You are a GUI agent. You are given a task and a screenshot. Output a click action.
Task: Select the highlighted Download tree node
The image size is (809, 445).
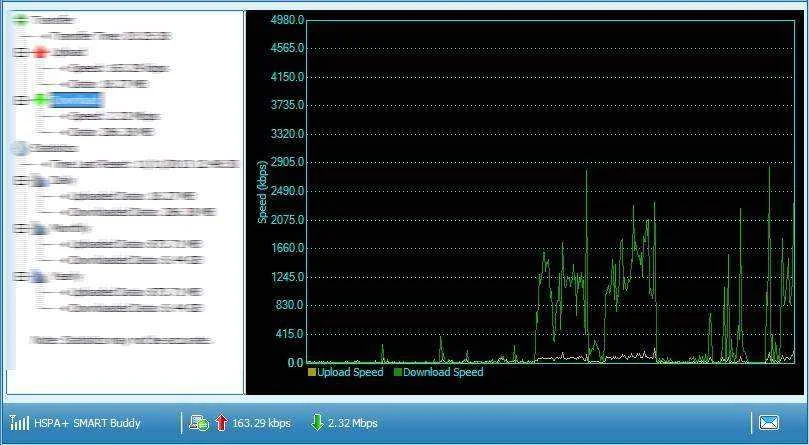coord(76,100)
